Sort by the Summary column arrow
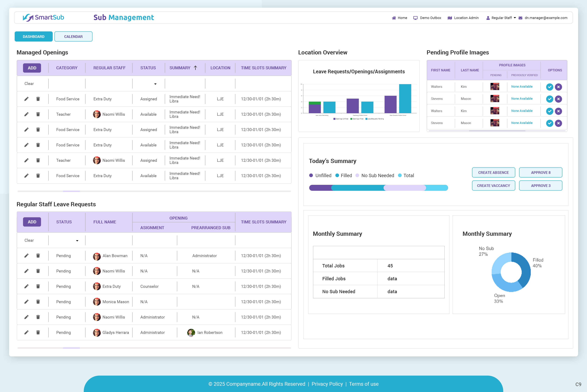This screenshot has height=392, width=587. coord(195,68)
